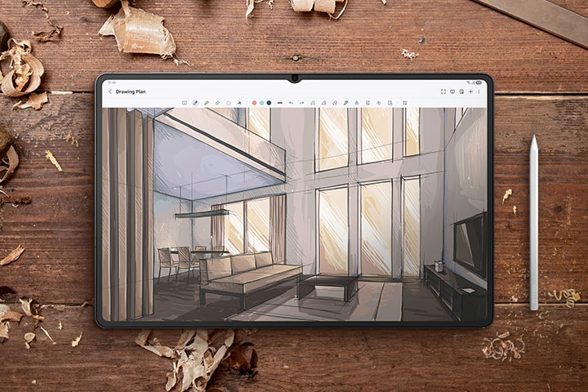This screenshot has height=392, width=588.
Task: Select the eraser tool
Action: [217, 103]
